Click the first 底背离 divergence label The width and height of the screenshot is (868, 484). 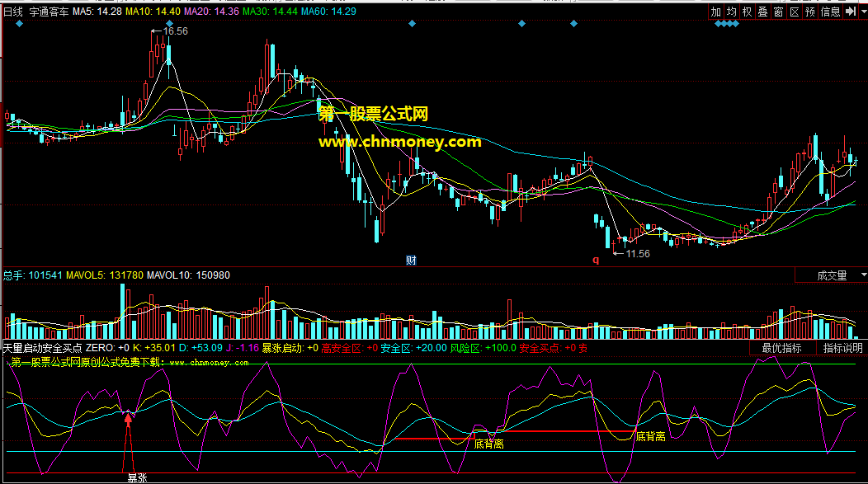488,444
